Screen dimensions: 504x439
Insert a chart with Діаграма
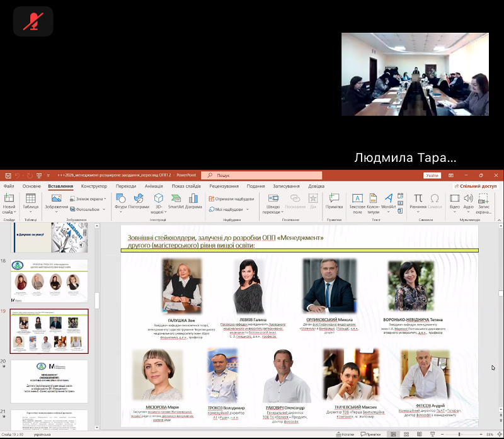(193, 202)
